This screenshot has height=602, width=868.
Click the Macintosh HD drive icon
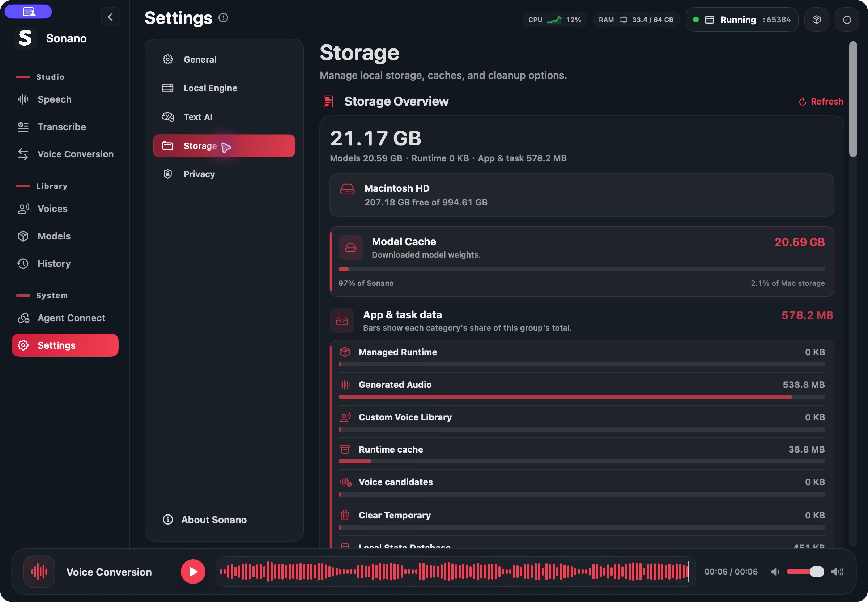347,188
